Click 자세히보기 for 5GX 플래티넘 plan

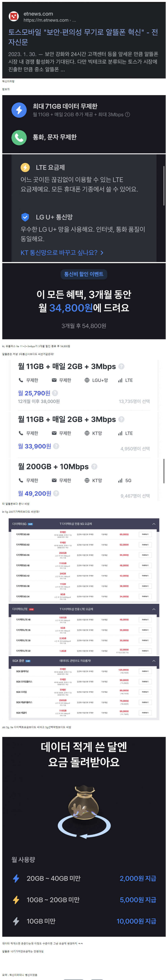click(145, 671)
